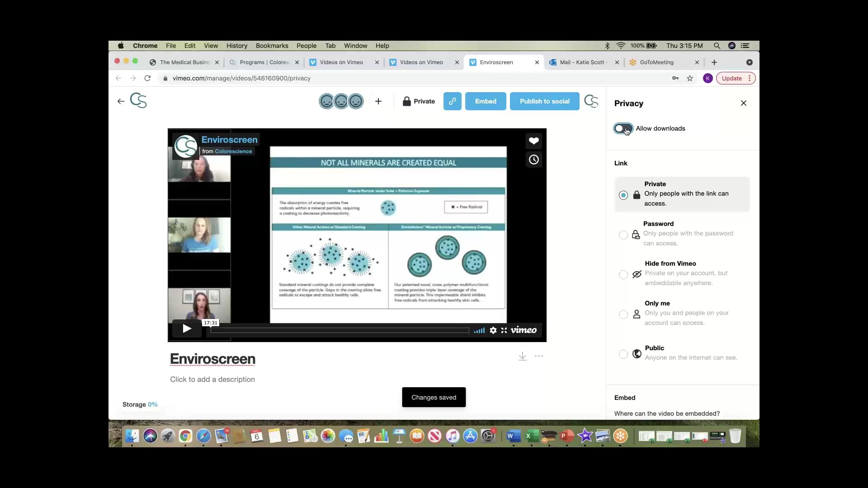Click the video progress bar
This screenshot has width=868, height=488.
pyautogui.click(x=339, y=330)
